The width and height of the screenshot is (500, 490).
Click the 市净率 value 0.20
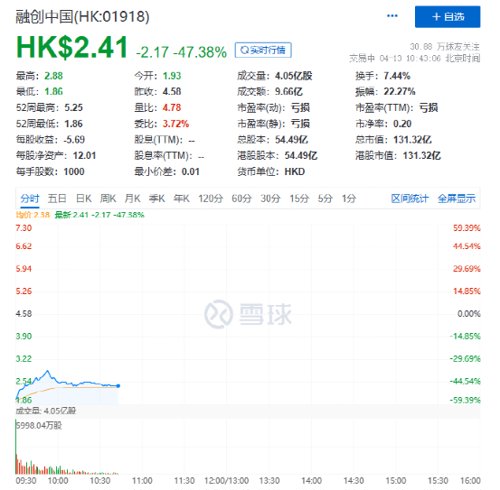(x=402, y=124)
